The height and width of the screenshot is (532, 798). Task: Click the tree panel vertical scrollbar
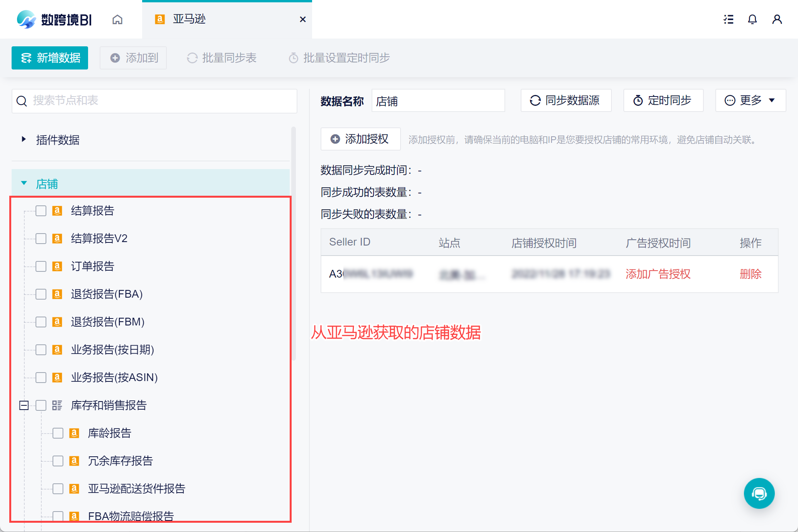point(294,243)
